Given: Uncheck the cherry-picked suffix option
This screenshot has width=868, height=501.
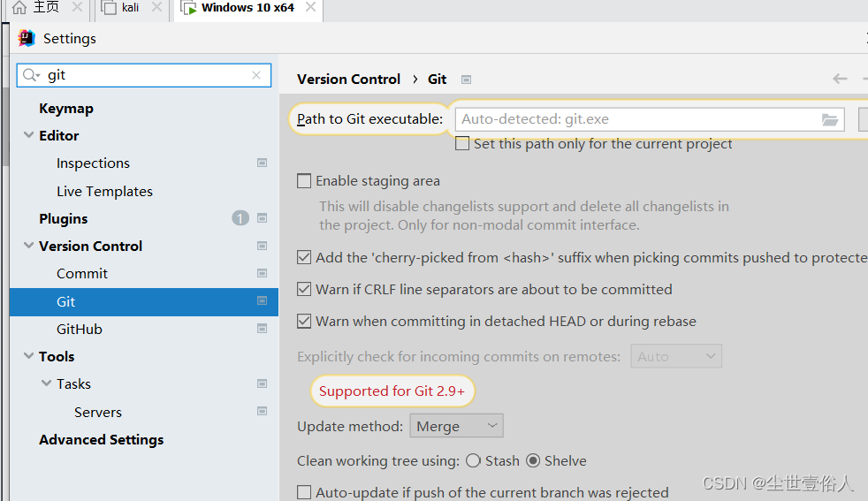Looking at the screenshot, I should click(x=304, y=257).
